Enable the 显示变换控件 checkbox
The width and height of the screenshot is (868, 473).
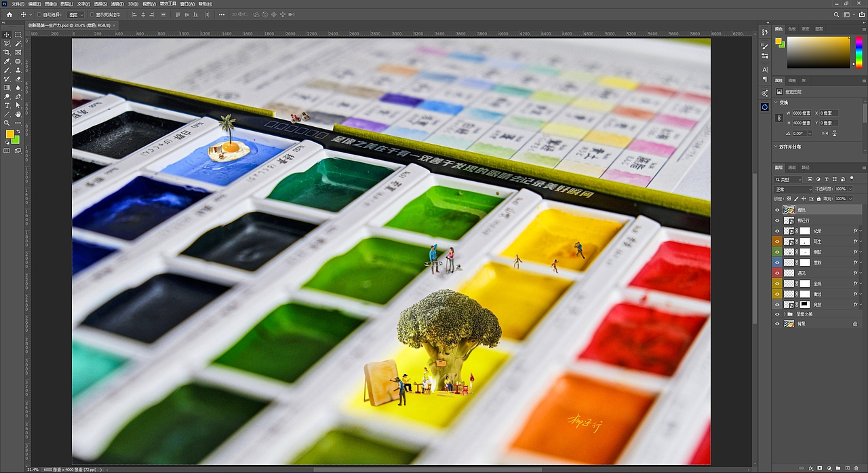pos(93,14)
